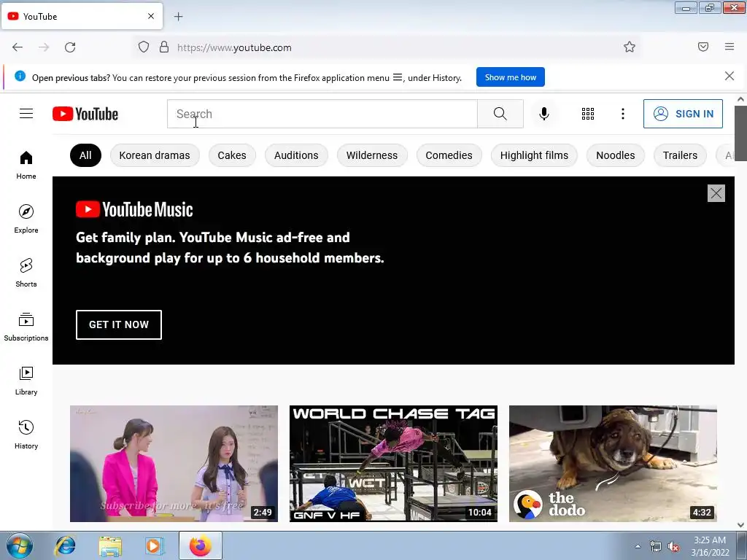
Task: Open Windows Explorer from the taskbar
Action: click(x=110, y=545)
